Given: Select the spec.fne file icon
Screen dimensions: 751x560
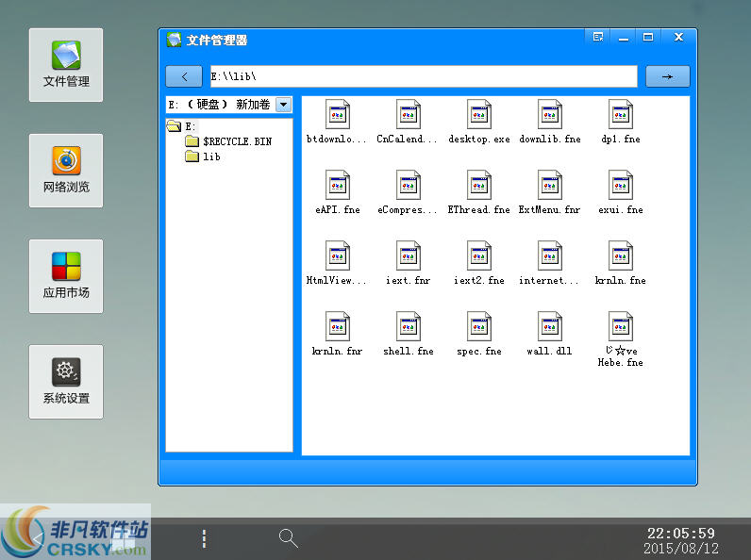Looking at the screenshot, I should [x=479, y=327].
